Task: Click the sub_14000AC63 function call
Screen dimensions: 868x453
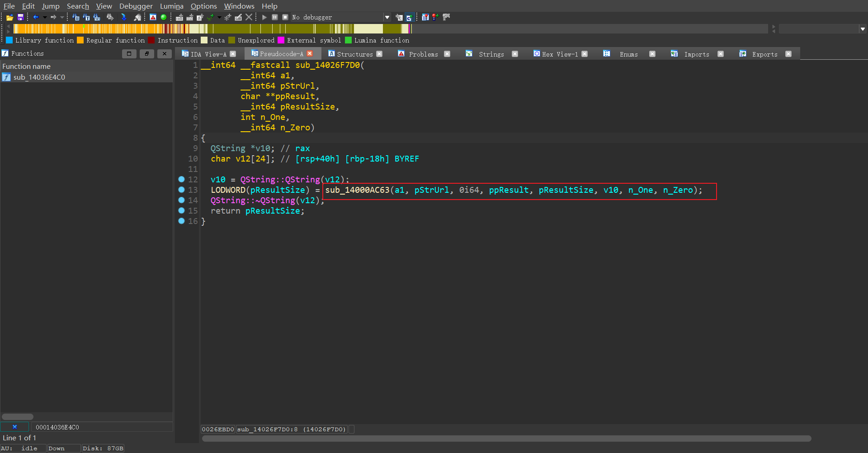Action: pyautogui.click(x=357, y=190)
